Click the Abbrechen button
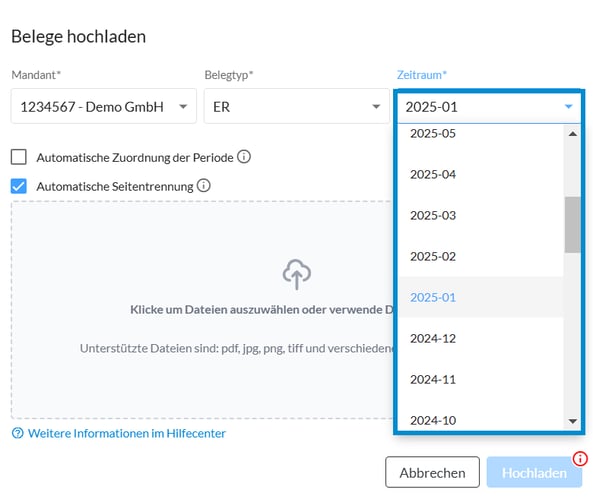This screenshot has width=593, height=499. click(x=432, y=472)
